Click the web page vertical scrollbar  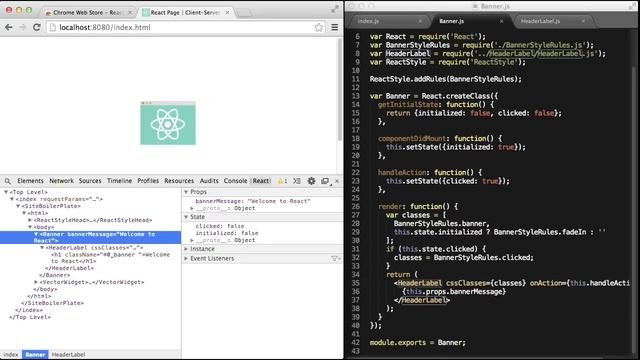tap(339, 90)
